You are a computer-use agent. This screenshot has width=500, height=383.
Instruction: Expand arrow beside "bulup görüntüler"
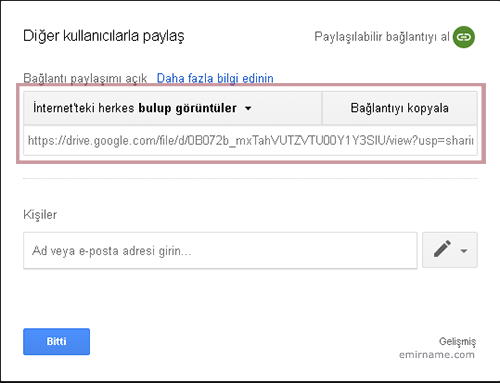(x=248, y=108)
